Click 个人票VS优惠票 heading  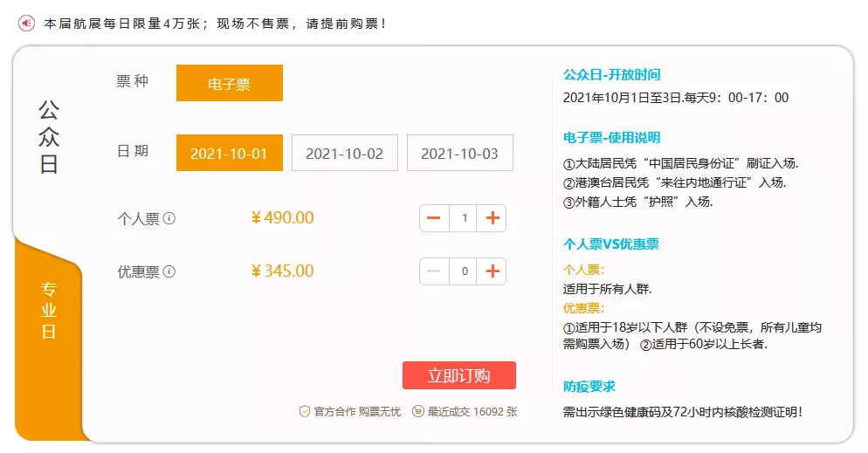(611, 244)
